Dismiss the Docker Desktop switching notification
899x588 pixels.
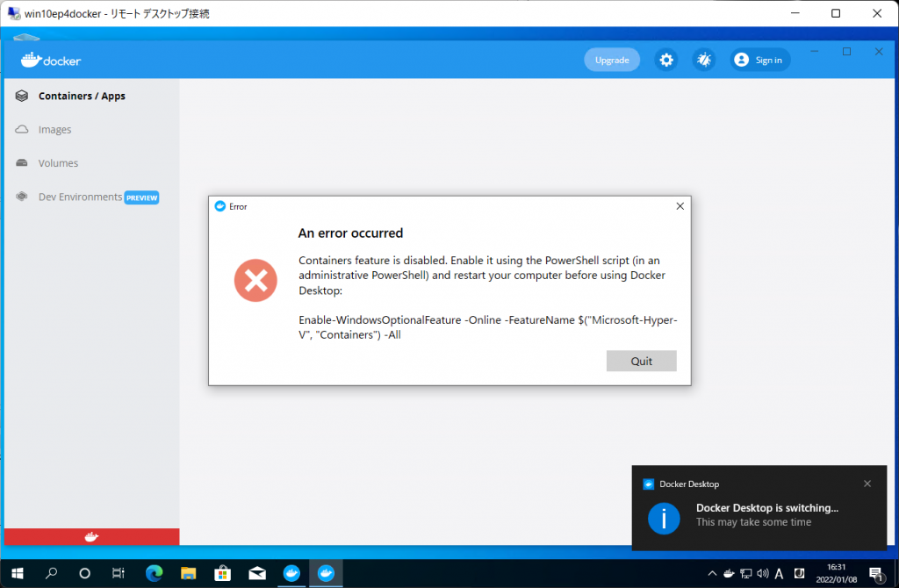tap(867, 484)
